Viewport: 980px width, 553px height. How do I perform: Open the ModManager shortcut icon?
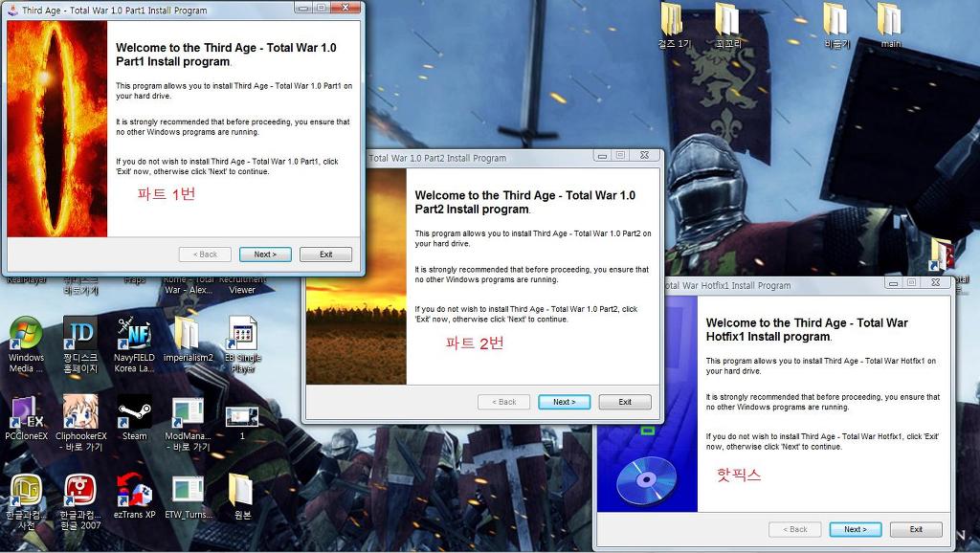pos(188,423)
